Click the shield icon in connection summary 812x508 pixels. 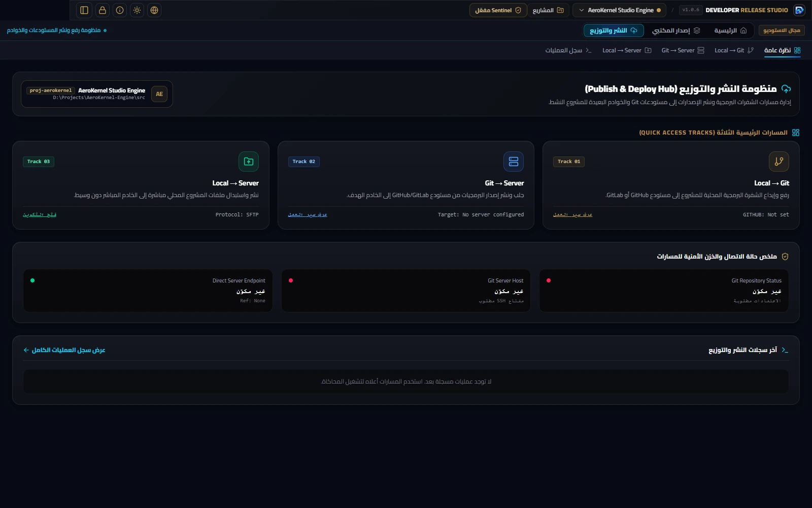[785, 257]
